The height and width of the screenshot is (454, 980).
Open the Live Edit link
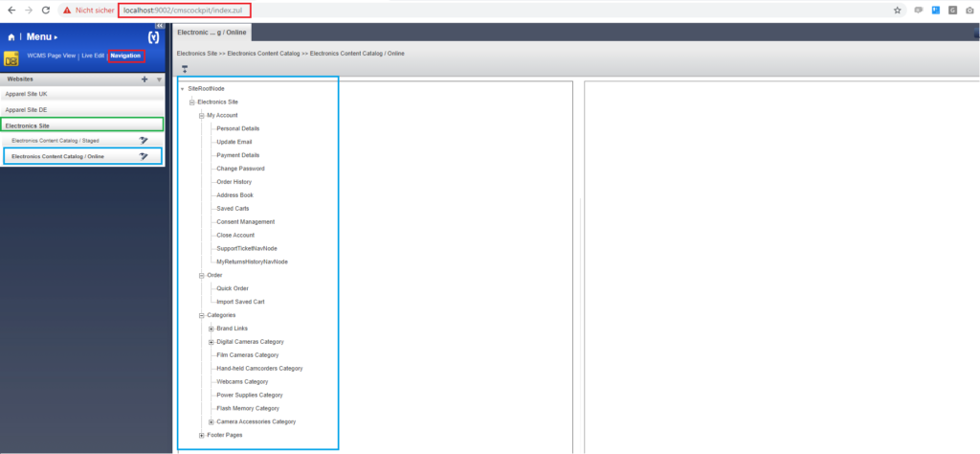pyautogui.click(x=93, y=56)
